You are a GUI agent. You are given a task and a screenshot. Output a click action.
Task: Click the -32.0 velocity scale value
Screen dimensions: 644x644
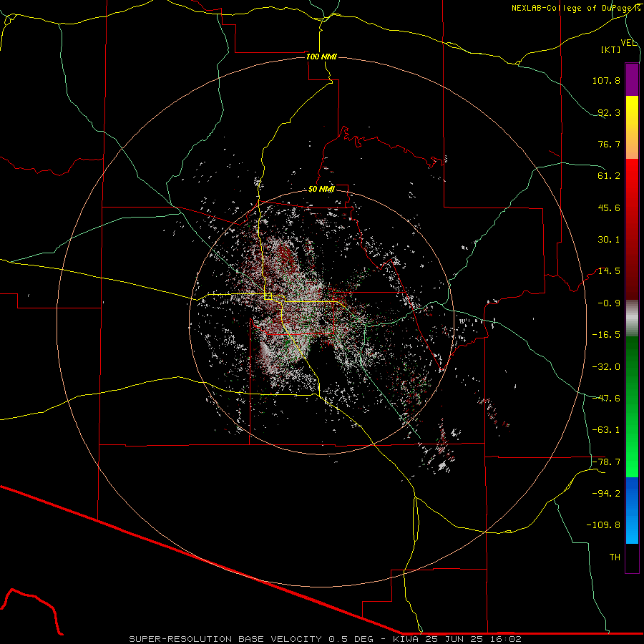pyautogui.click(x=606, y=367)
